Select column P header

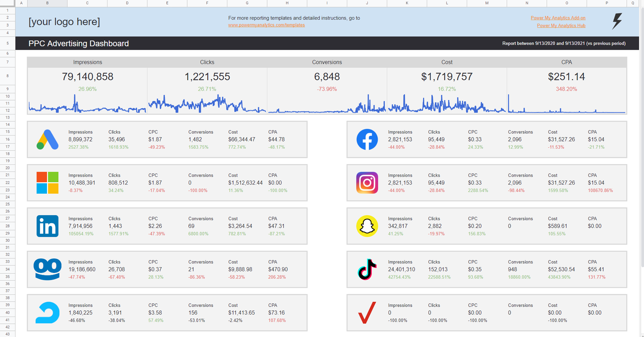tap(607, 3)
